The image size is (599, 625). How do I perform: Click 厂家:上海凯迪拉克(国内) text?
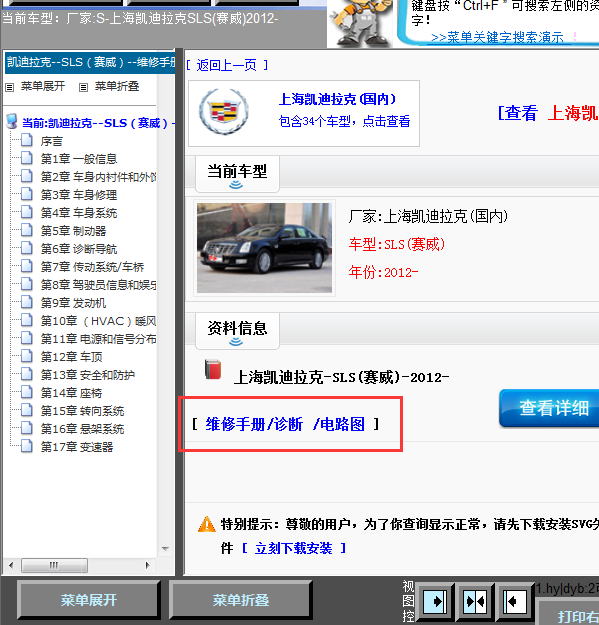click(428, 216)
